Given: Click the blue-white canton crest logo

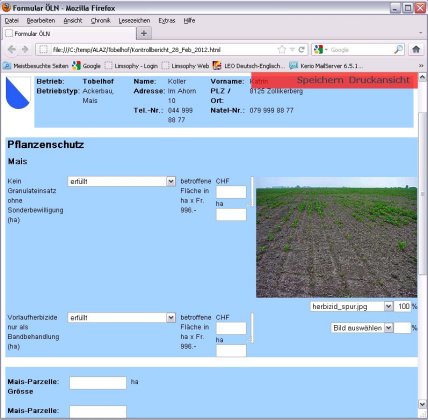Looking at the screenshot, I should click(18, 93).
